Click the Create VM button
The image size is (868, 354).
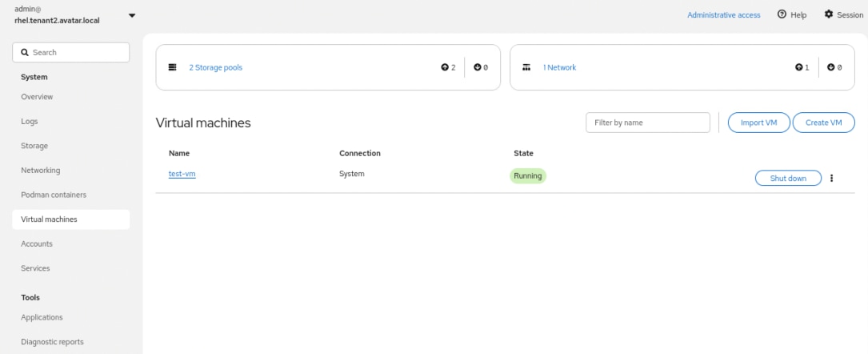(824, 123)
